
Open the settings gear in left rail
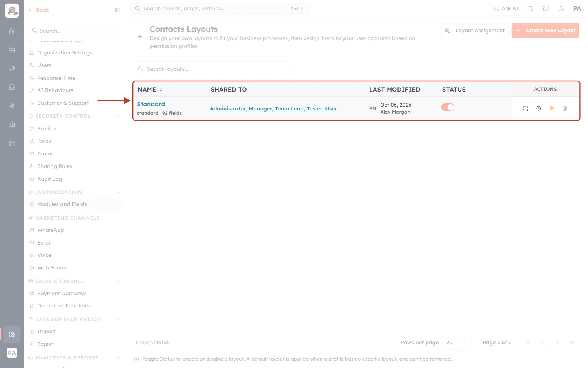[12, 334]
